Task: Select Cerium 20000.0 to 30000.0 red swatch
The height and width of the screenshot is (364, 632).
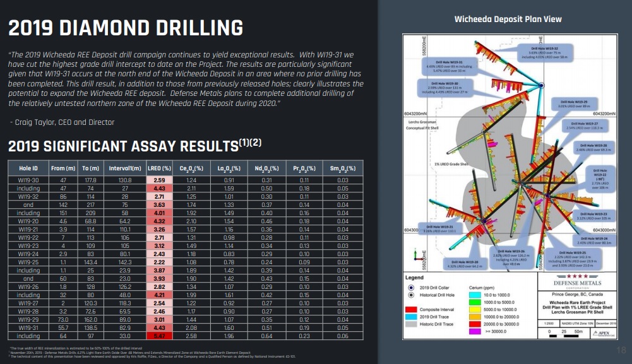Action: (x=475, y=324)
